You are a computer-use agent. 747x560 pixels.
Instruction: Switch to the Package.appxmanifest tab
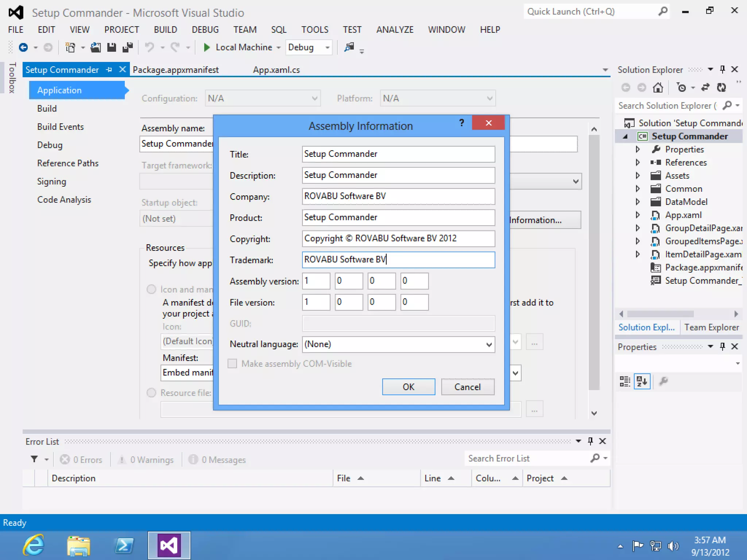pos(176,70)
